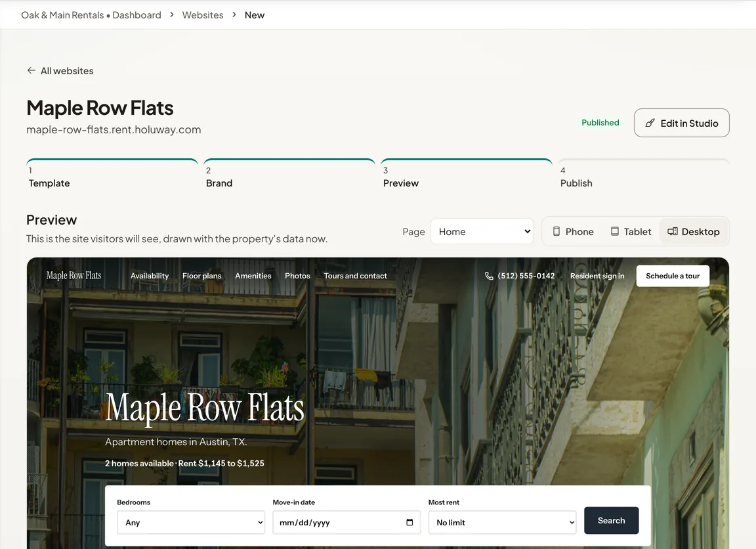Screen dimensions: 756x549
Task: Open the Page dropdown showing Home
Action: (x=482, y=232)
